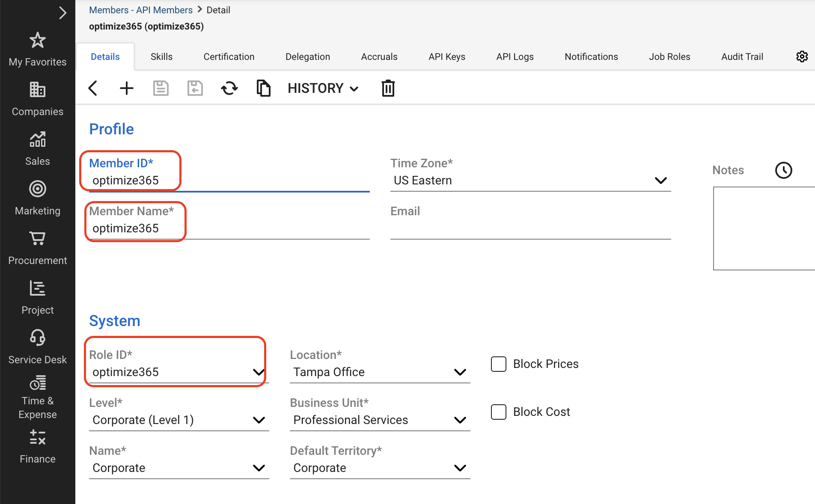Open the Finance module
Viewport: 815px width, 504px height.
point(38,447)
